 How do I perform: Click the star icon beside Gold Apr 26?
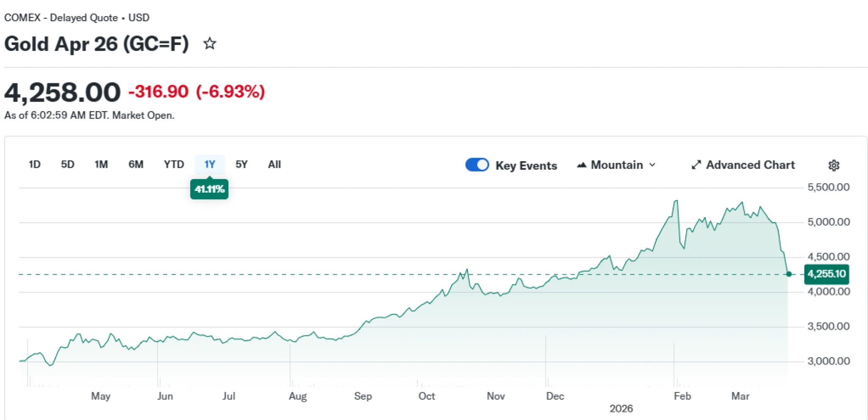tap(209, 44)
